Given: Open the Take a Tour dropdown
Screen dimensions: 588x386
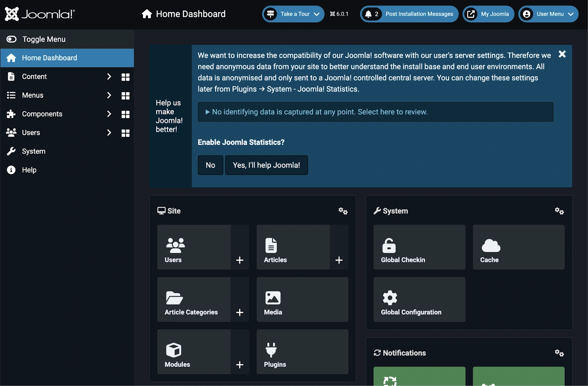Looking at the screenshot, I should coord(293,14).
